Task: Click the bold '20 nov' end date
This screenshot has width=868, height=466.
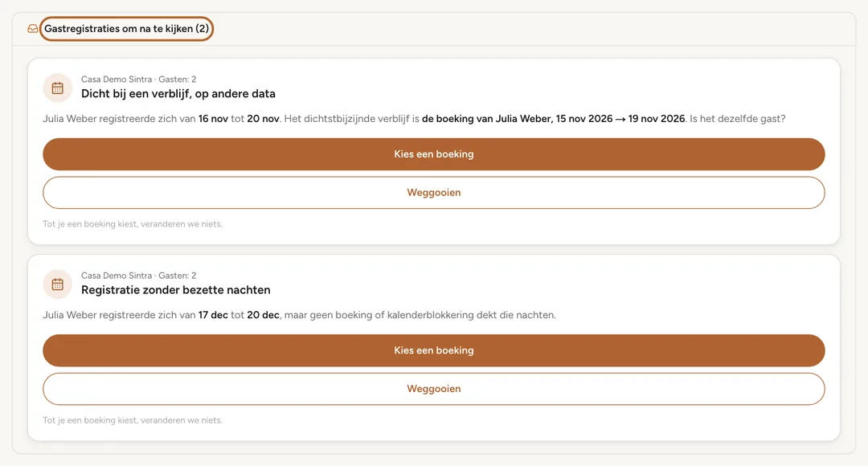Action: pyautogui.click(x=263, y=118)
